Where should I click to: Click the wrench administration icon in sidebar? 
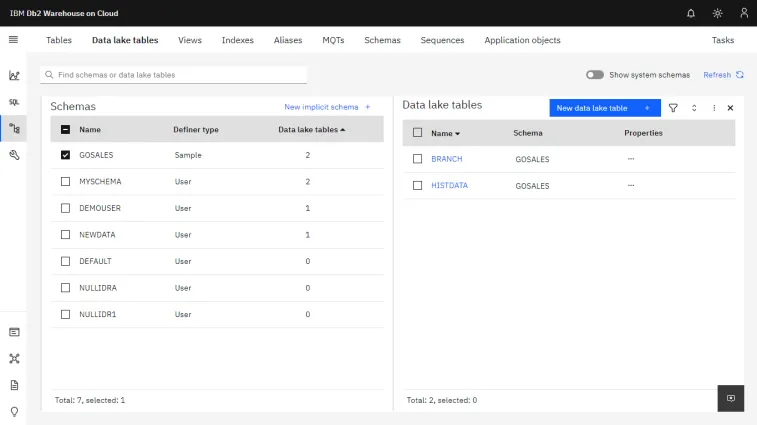pos(14,155)
